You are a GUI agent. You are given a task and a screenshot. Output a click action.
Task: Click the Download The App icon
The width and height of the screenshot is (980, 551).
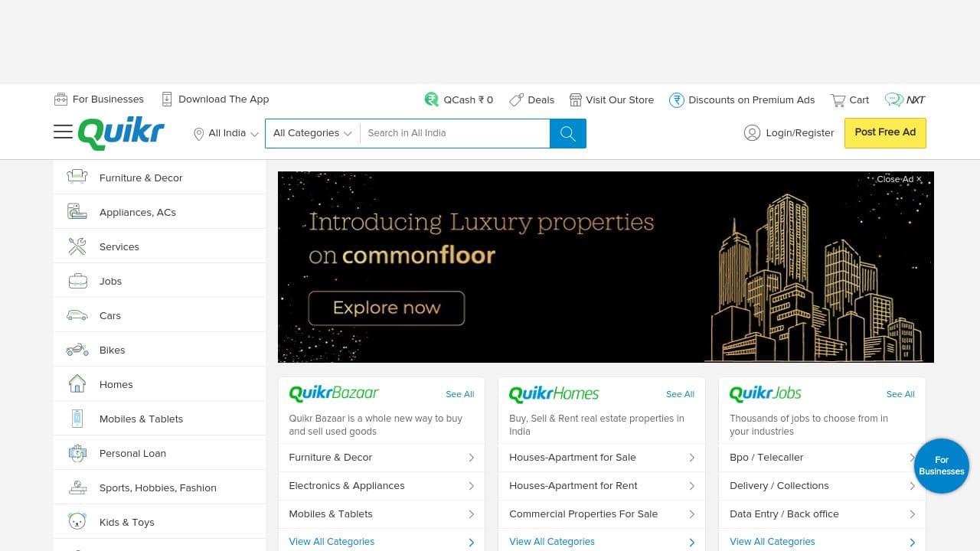click(x=166, y=99)
